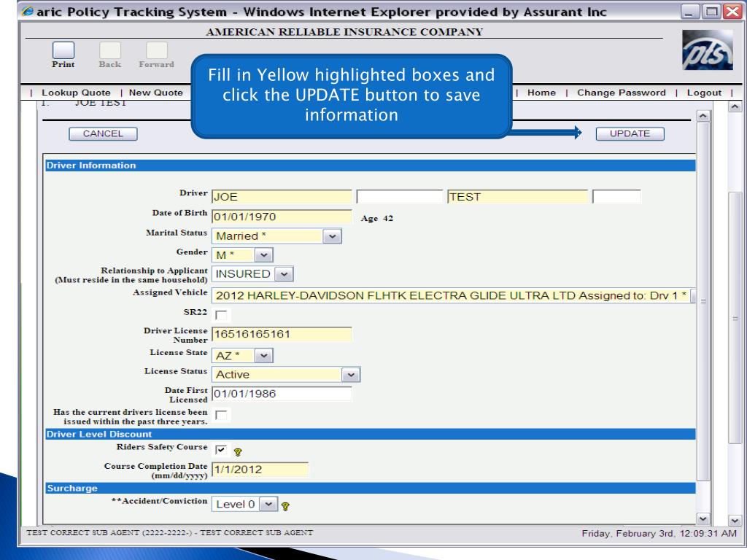747x560 pixels.
Task: Click the PTS logo image
Action: click(707, 50)
